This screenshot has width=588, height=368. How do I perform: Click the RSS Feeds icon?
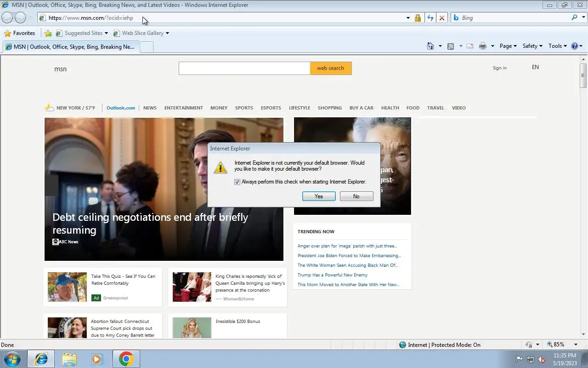[x=451, y=46]
